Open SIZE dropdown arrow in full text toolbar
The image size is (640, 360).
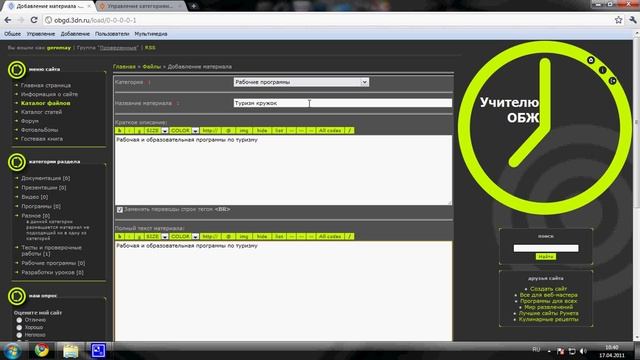164,237
